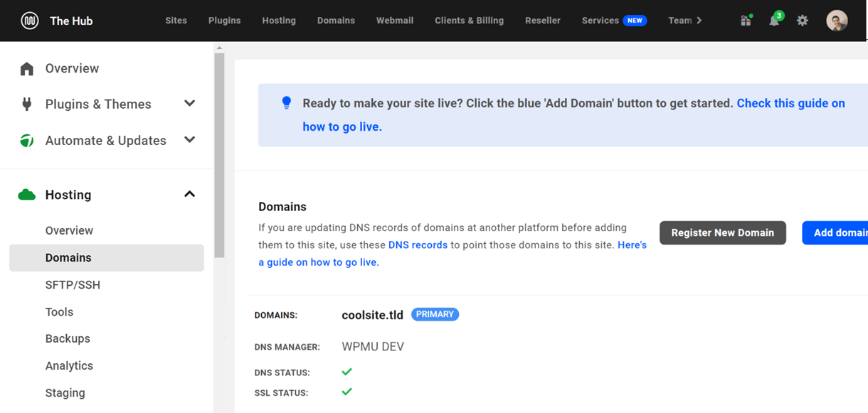This screenshot has height=413, width=868.
Task: Open the Clients & Billing section
Action: tap(469, 21)
